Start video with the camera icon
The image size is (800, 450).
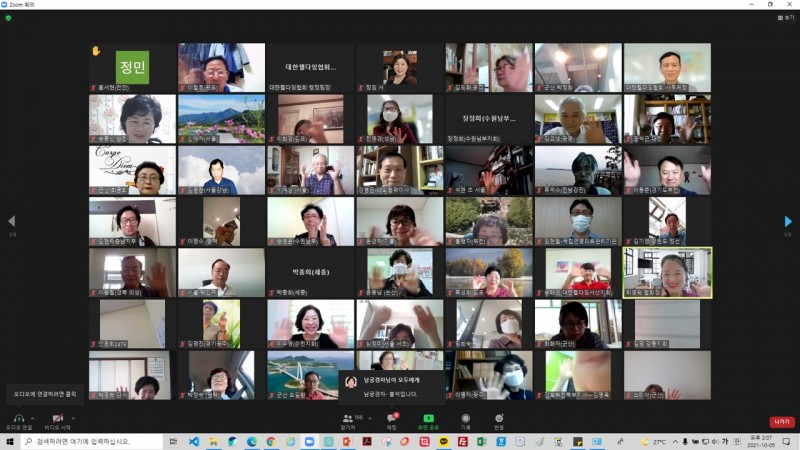click(x=57, y=418)
